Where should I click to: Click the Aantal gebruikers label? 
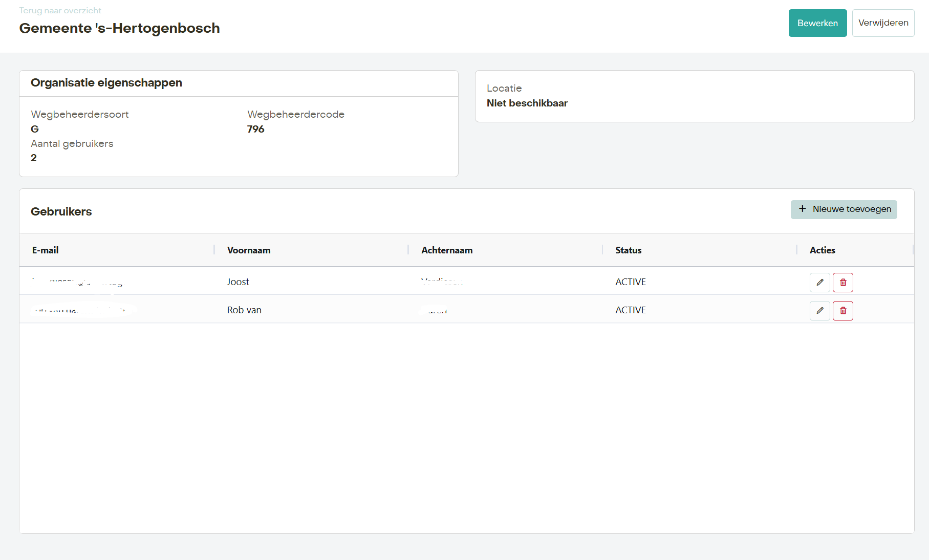[72, 143]
